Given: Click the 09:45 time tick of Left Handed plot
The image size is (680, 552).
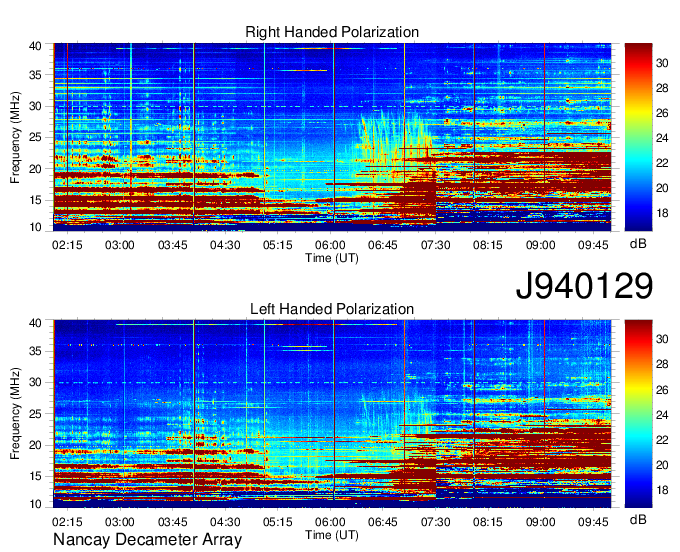Looking at the screenshot, I should point(593,522).
